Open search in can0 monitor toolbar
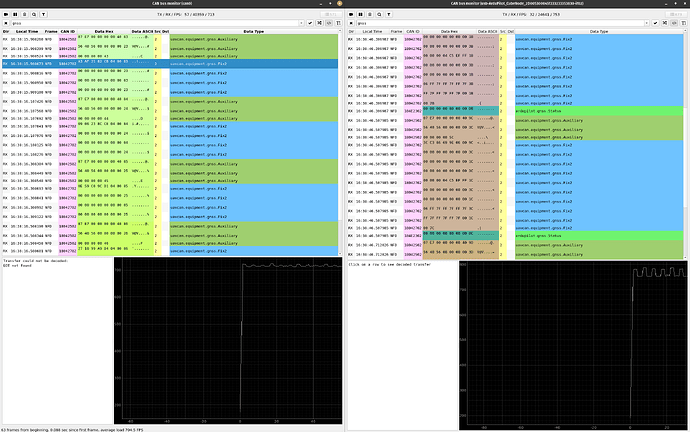This screenshot has width=690, height=432. (x=34, y=15)
